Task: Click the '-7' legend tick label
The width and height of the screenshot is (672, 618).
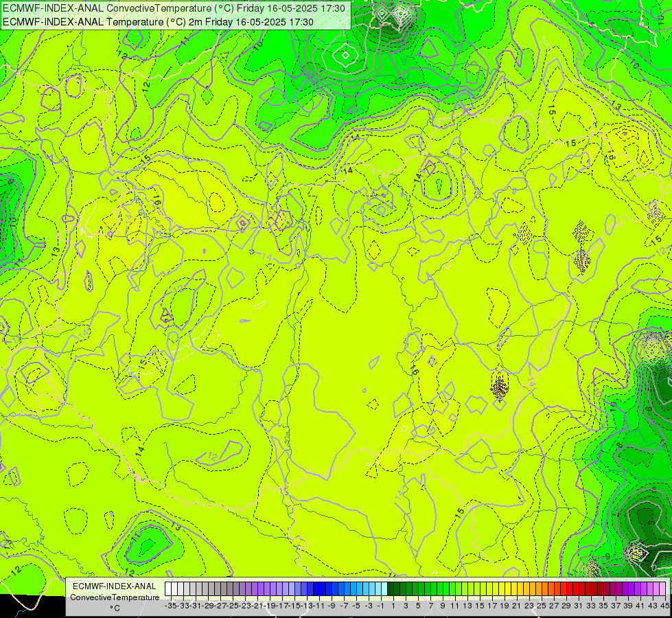Action: (x=344, y=606)
